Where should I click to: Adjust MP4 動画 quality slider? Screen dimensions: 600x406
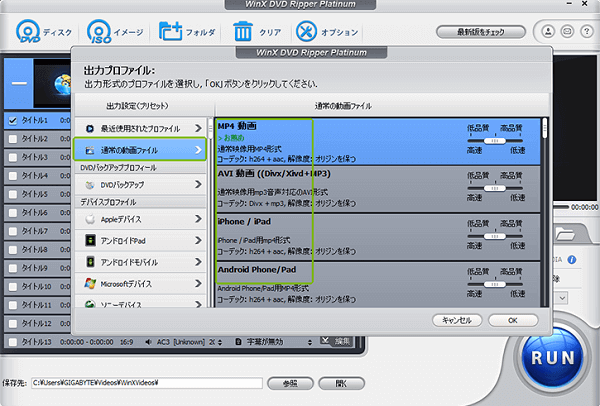click(x=495, y=141)
